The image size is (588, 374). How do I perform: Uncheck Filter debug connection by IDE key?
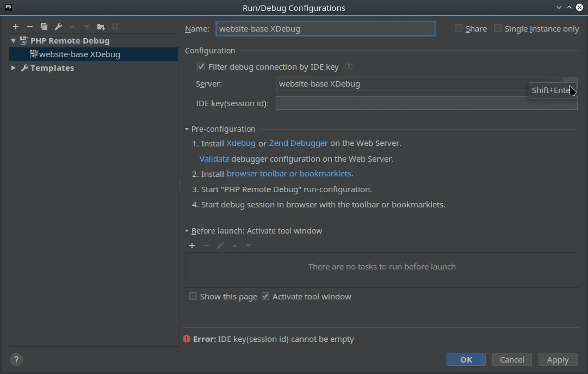point(201,66)
